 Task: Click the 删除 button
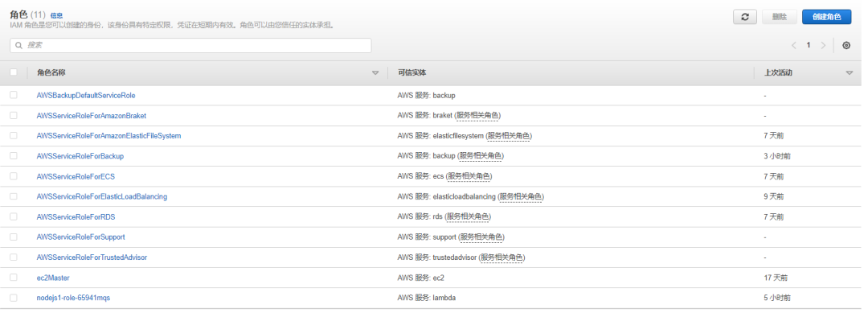[779, 17]
